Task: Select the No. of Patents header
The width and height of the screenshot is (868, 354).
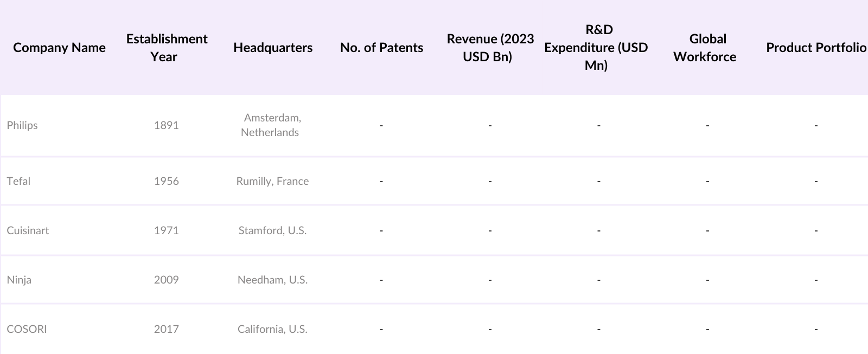Action: (x=381, y=48)
